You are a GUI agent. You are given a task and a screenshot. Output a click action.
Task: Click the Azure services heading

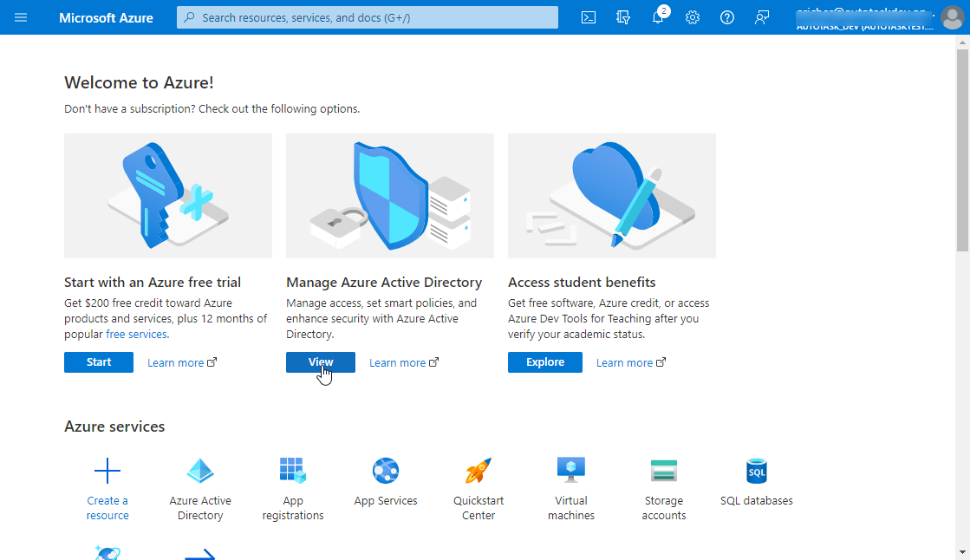click(114, 427)
